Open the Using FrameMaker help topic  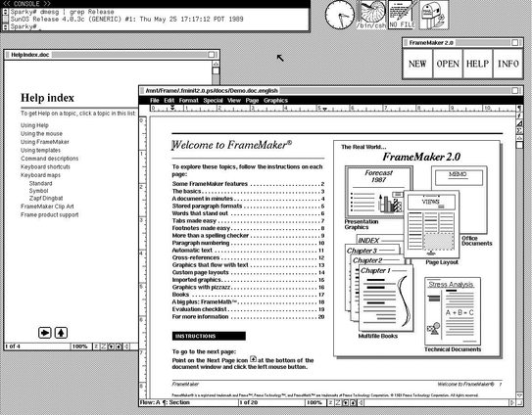45,142
